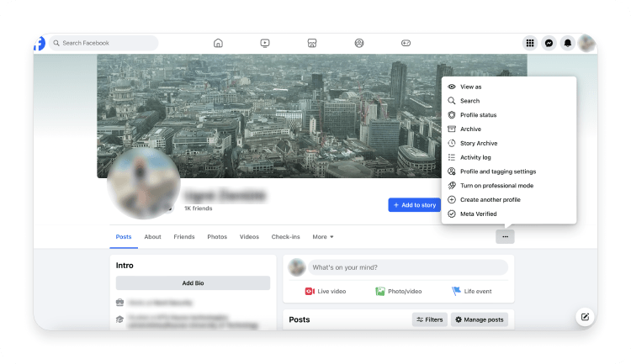The image size is (631, 364).
Task: Select View as menu entry
Action: click(x=509, y=87)
